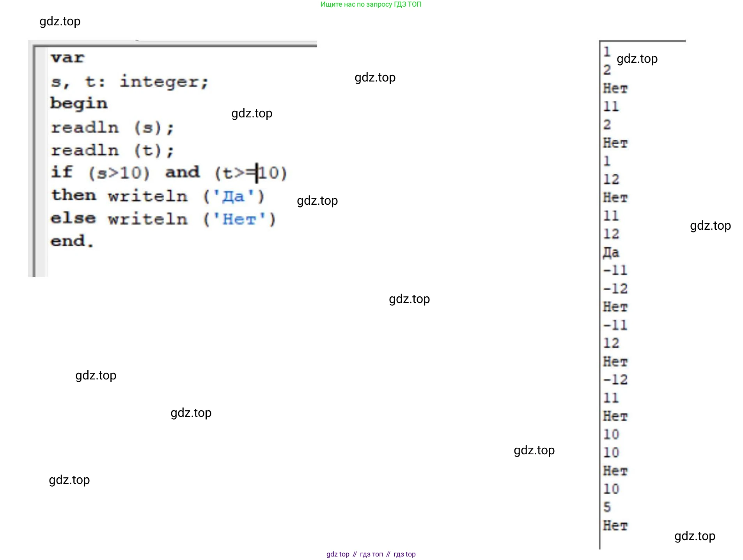Click the 'and' operator in the condition
The height and width of the screenshot is (560, 743).
(x=182, y=172)
